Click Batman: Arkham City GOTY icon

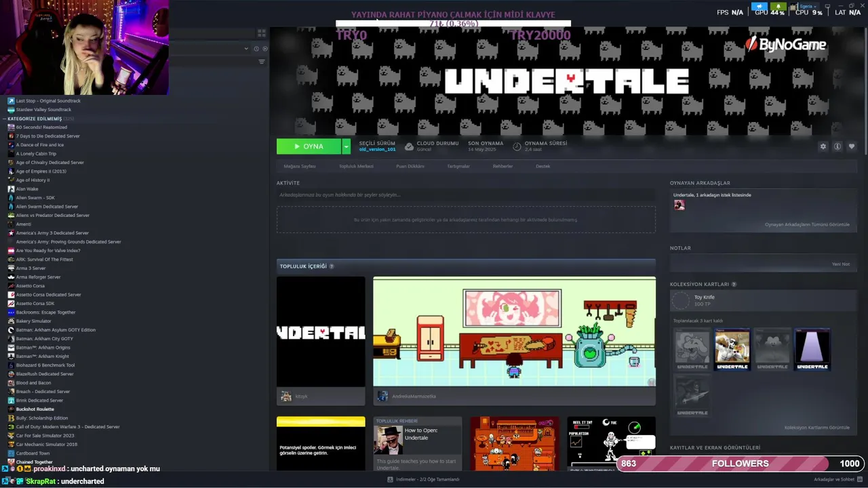[11, 339]
